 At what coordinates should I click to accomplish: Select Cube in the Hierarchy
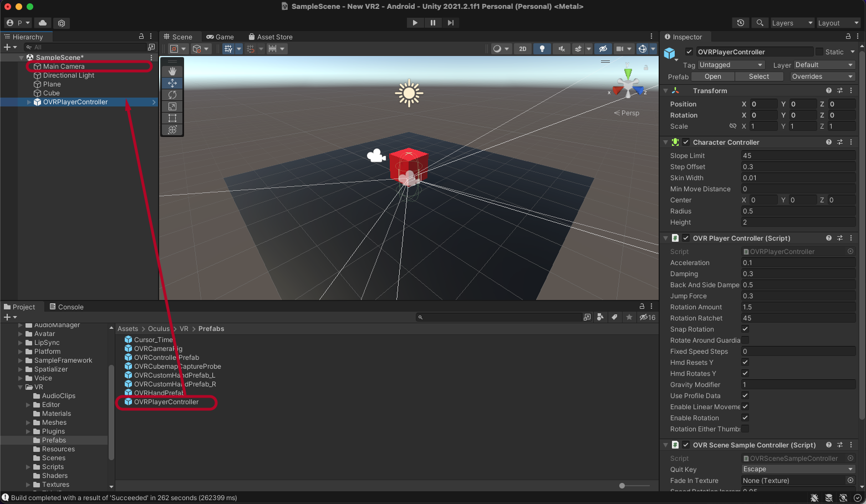pos(51,93)
